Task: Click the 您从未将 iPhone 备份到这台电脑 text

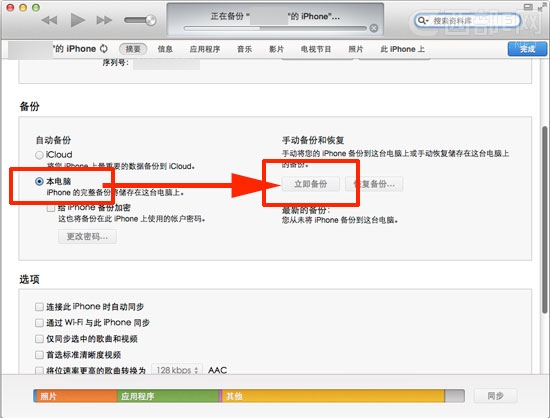Action: tap(340, 220)
